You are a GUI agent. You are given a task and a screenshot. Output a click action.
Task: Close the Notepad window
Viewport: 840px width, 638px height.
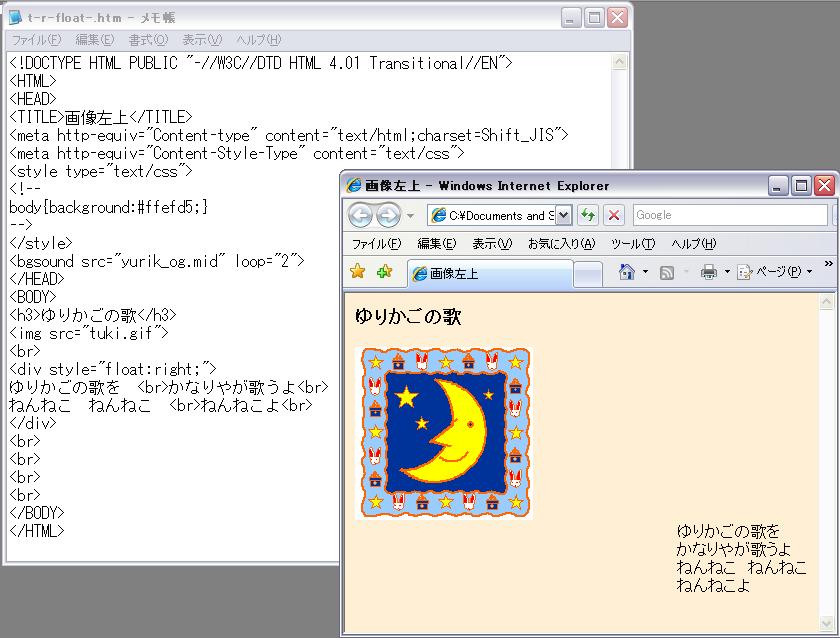(617, 18)
